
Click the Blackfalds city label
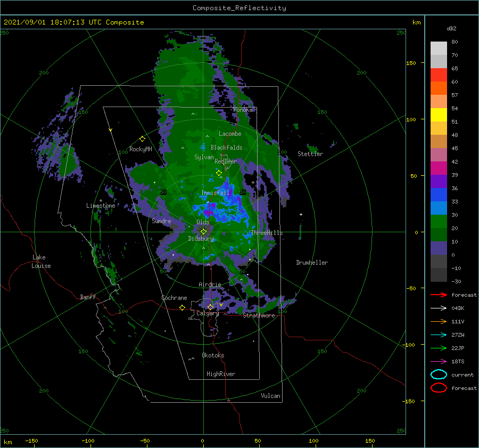pos(226,148)
